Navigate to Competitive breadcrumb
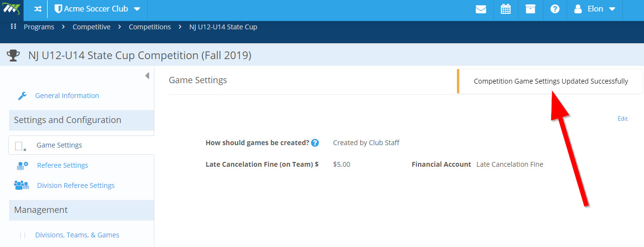 91,27
